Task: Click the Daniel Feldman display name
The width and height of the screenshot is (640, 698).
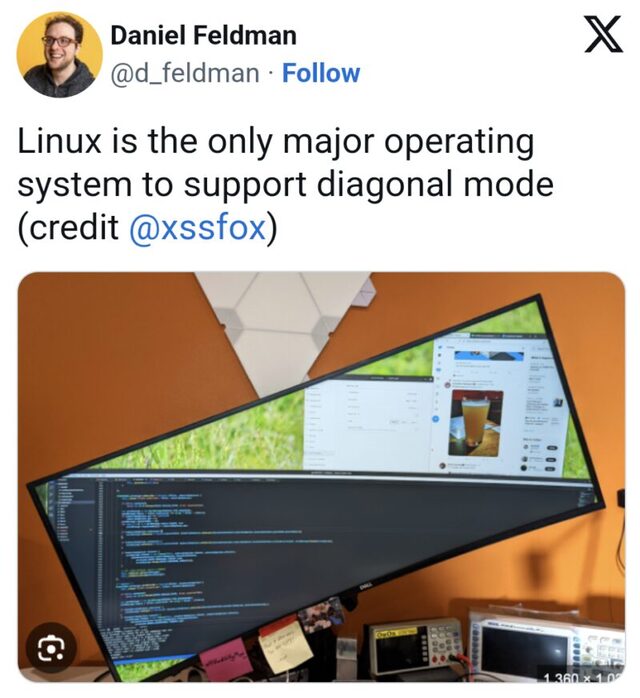Action: [203, 35]
